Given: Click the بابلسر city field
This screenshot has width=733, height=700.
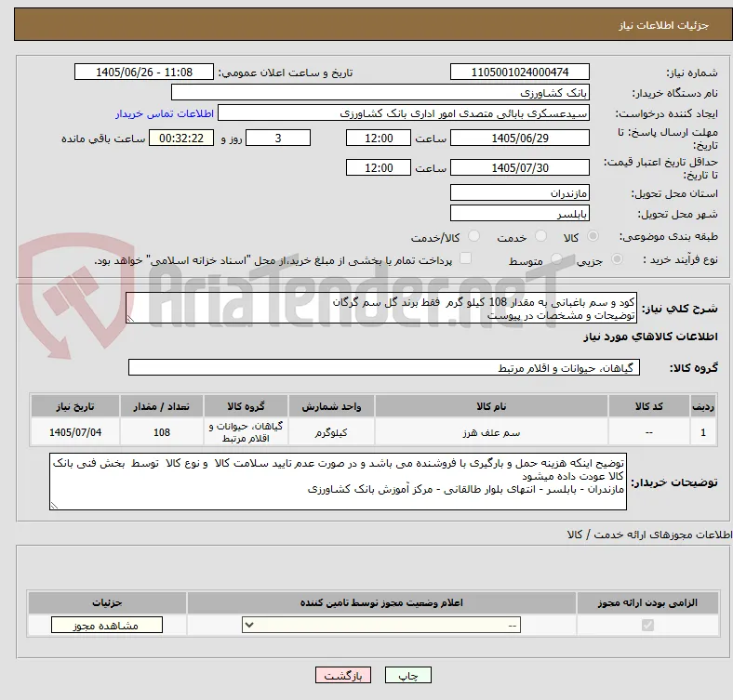Looking at the screenshot, I should 519,214.
